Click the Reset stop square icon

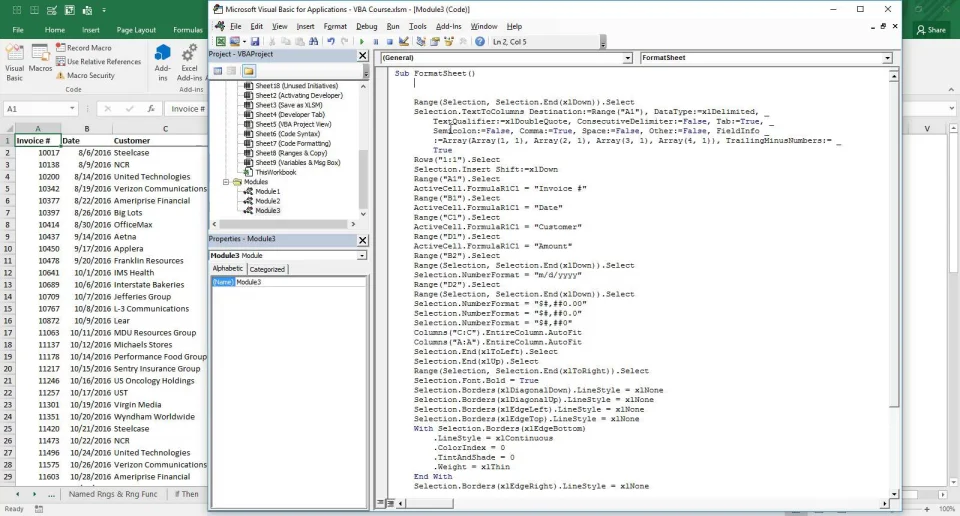pyautogui.click(x=389, y=42)
